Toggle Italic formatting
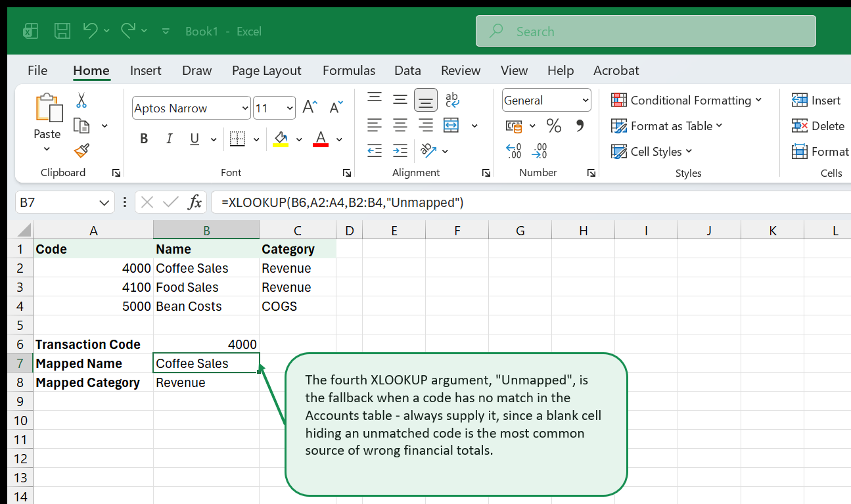Viewport: 851px width, 504px height. [x=169, y=139]
